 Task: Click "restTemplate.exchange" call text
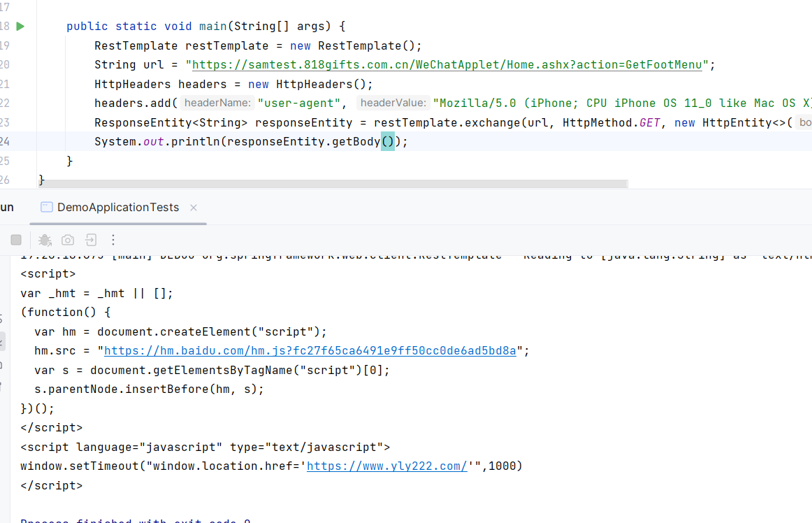tap(447, 123)
